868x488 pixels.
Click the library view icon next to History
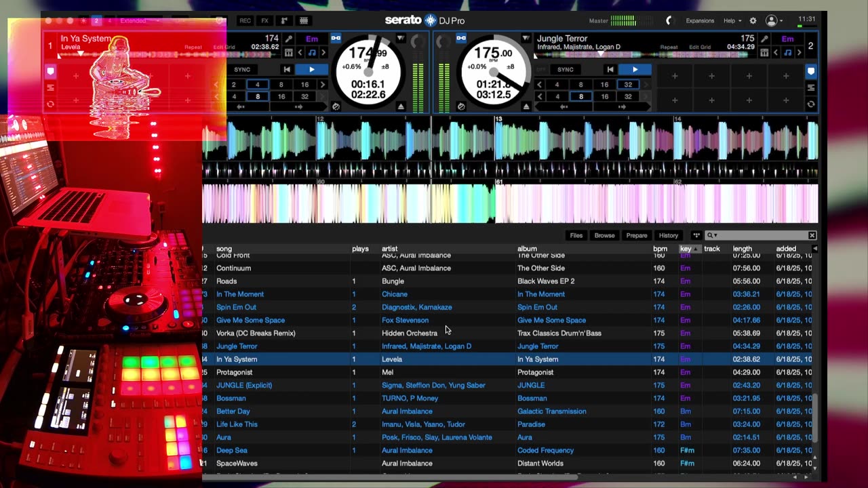pos(696,235)
